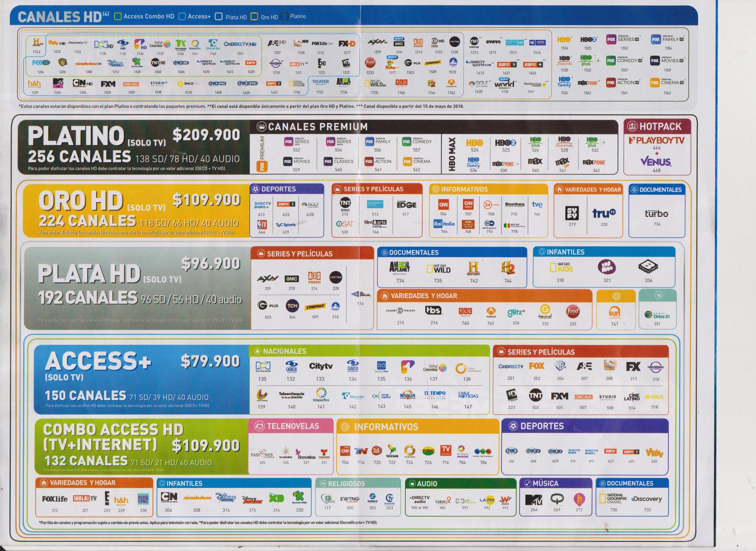Select the Cartoon Network channel 304 logo

click(169, 497)
